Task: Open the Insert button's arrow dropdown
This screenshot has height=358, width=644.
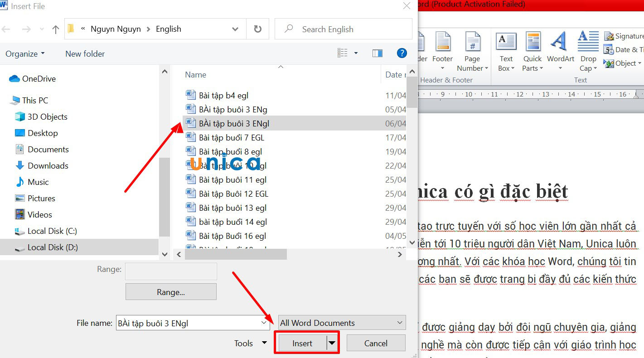Action: point(332,343)
